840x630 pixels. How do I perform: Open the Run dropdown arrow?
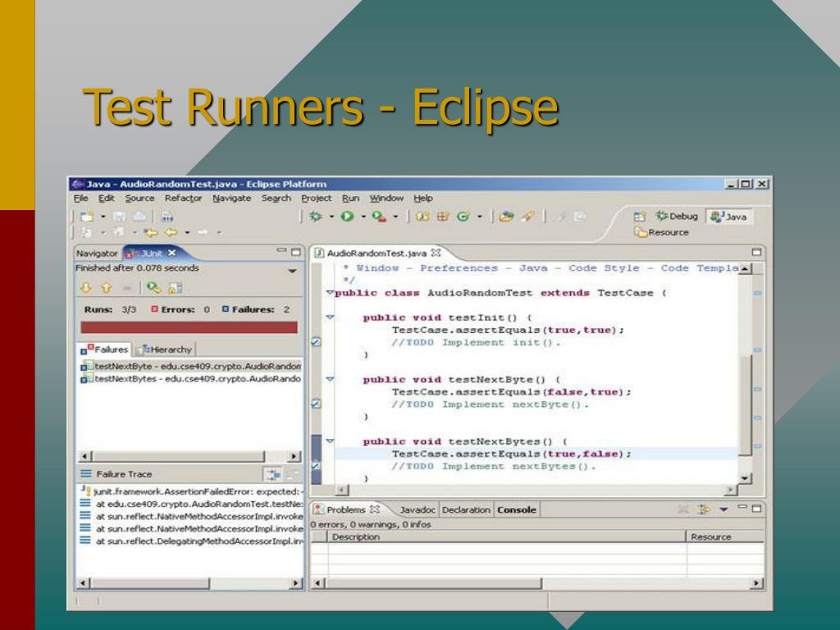point(363,217)
